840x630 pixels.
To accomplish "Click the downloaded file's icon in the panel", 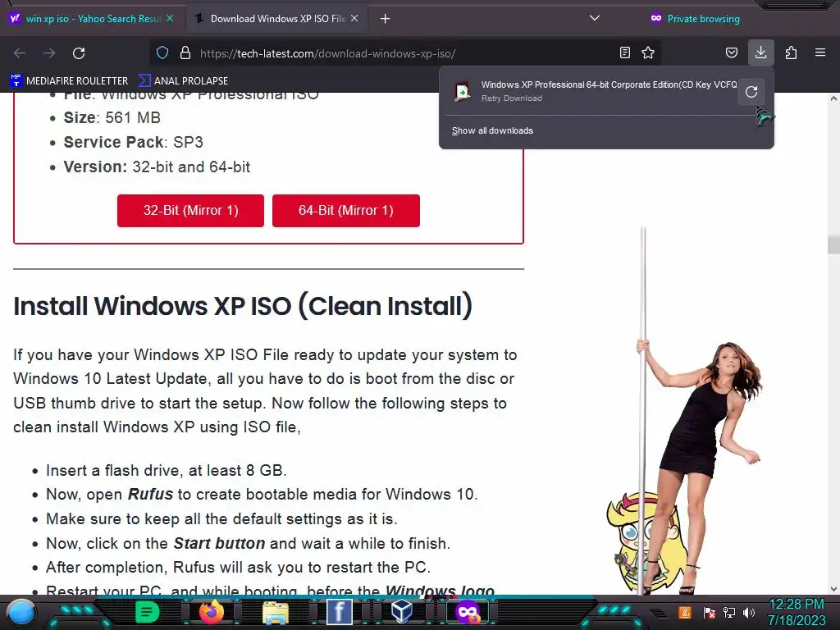I will pyautogui.click(x=462, y=92).
